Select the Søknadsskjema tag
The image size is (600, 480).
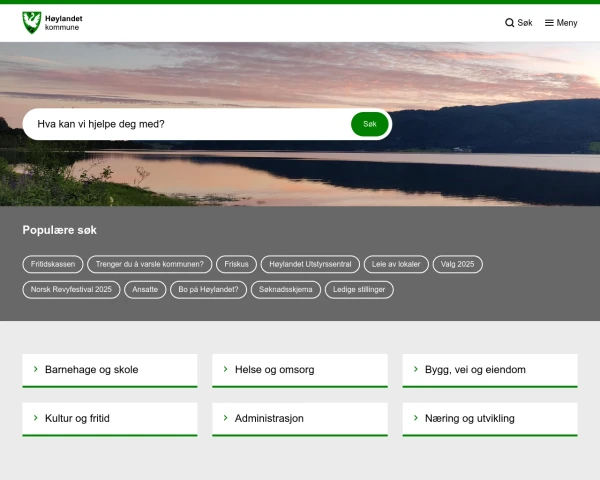click(286, 289)
